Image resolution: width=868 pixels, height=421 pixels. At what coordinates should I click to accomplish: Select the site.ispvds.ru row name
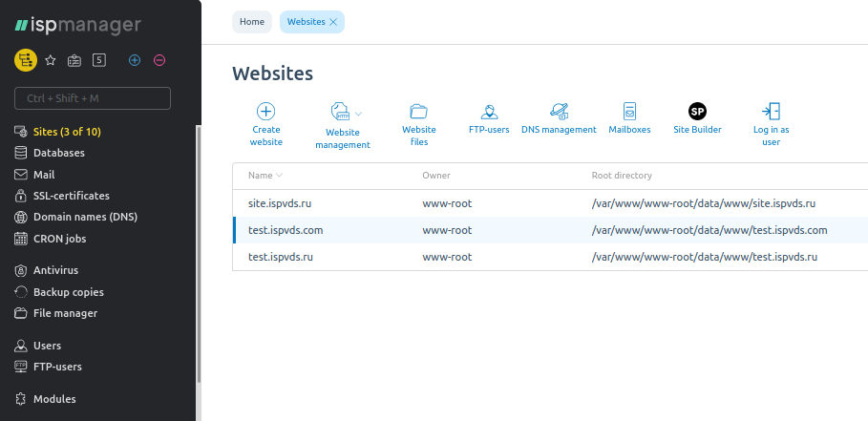pos(280,203)
